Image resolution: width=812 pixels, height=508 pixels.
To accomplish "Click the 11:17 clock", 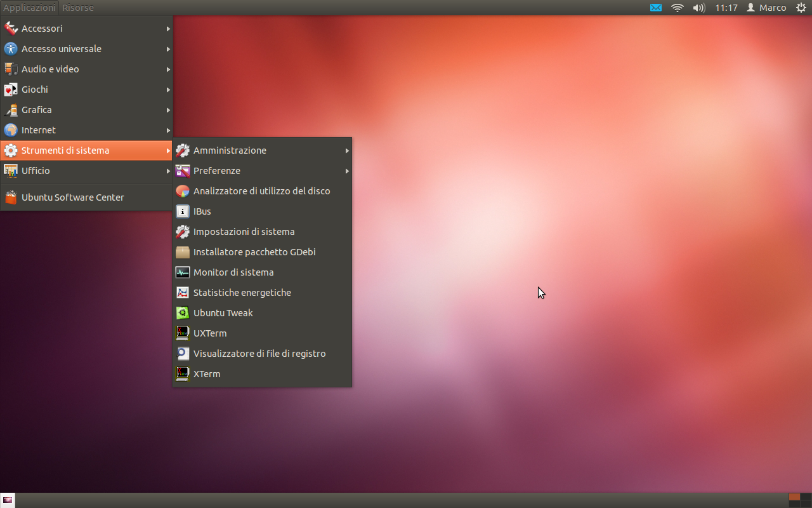I will click(726, 8).
